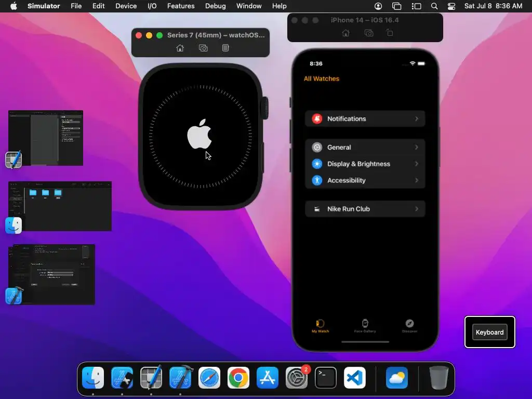Open the Features menu
The image size is (532, 399).
[181, 6]
